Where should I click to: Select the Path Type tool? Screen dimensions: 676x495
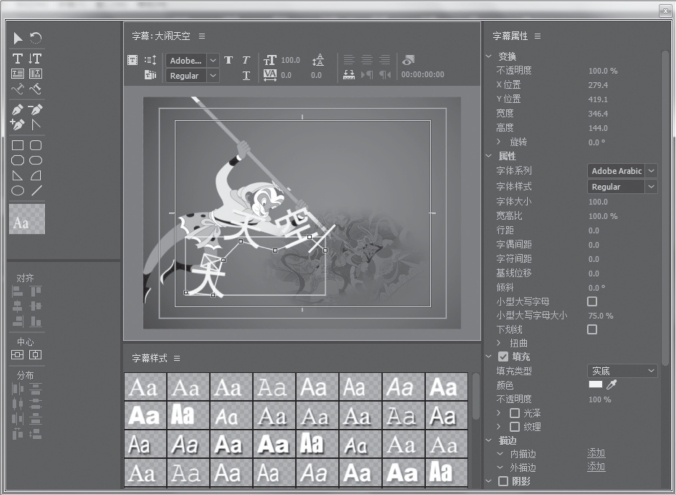pos(17,89)
